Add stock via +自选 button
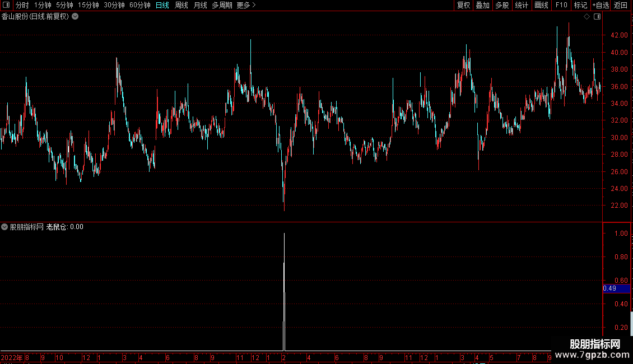 click(x=601, y=5)
